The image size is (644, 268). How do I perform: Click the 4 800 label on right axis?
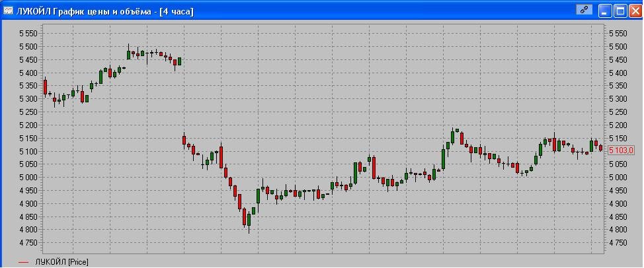[618, 230]
